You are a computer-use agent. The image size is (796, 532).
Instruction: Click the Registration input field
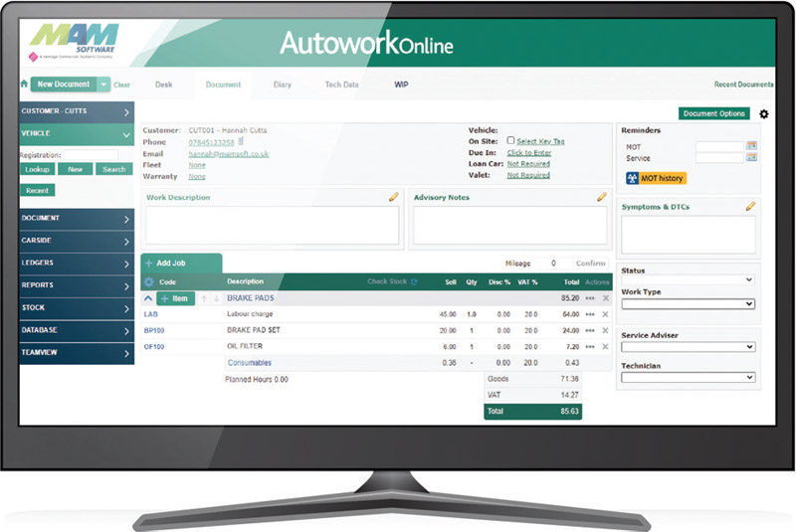click(91, 155)
